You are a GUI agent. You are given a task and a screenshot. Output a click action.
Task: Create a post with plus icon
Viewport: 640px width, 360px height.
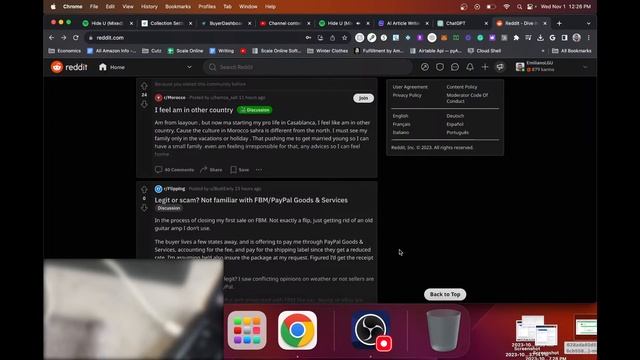pos(484,67)
